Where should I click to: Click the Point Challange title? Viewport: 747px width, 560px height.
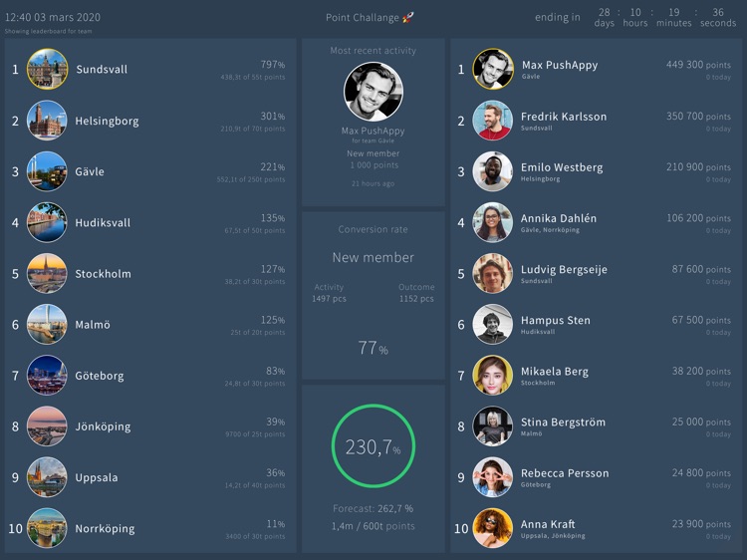coord(363,18)
